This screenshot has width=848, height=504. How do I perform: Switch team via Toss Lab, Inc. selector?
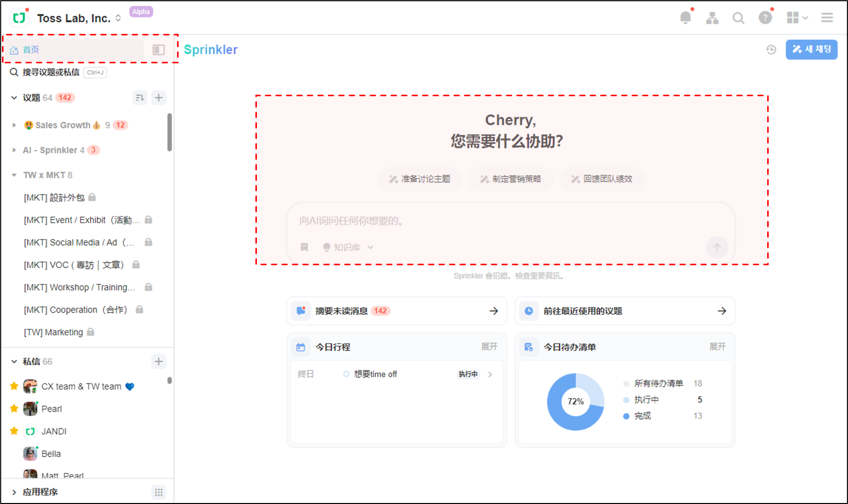79,18
